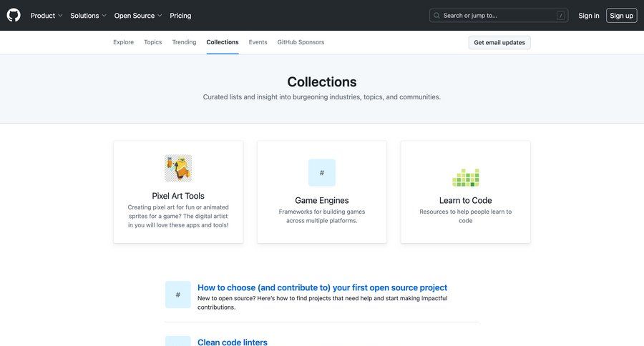Open the Learn to Code collection title

coord(466,200)
